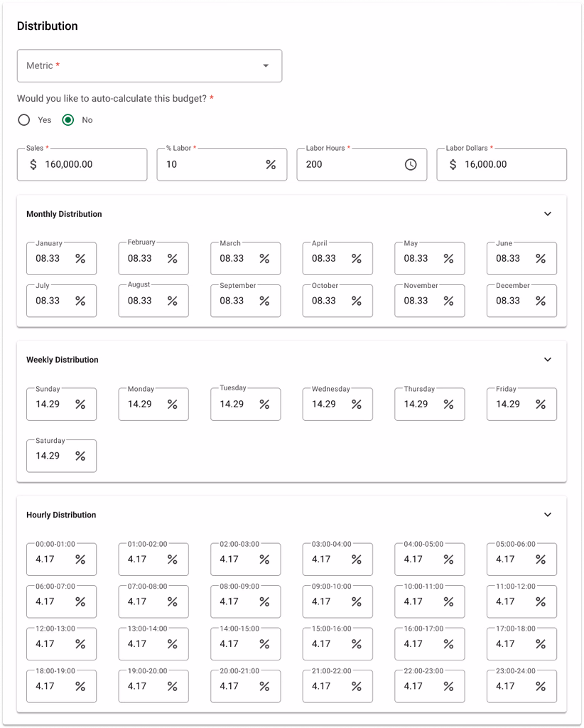Click the dollar icon in Labor Dollars
The height and width of the screenshot is (728, 584).
(x=453, y=164)
